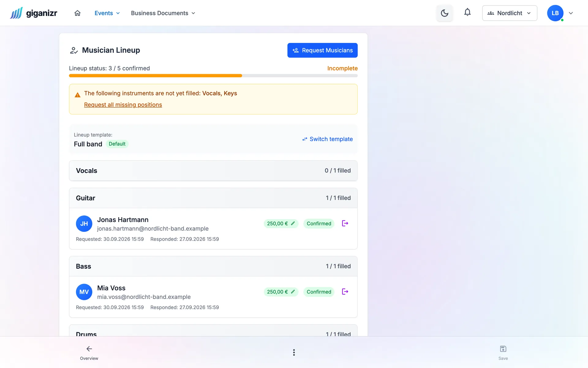The height and width of the screenshot is (368, 588).
Task: Open the three-dot more options menu
Action: coord(294,352)
